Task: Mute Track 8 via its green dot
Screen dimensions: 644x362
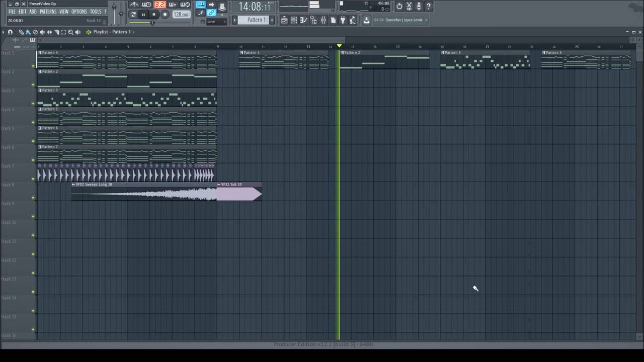Action: (x=34, y=198)
